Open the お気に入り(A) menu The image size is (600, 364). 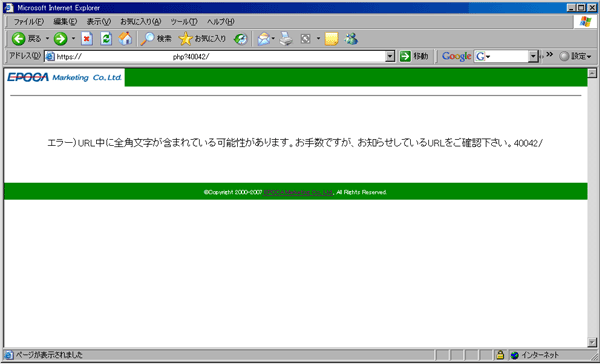pos(140,21)
